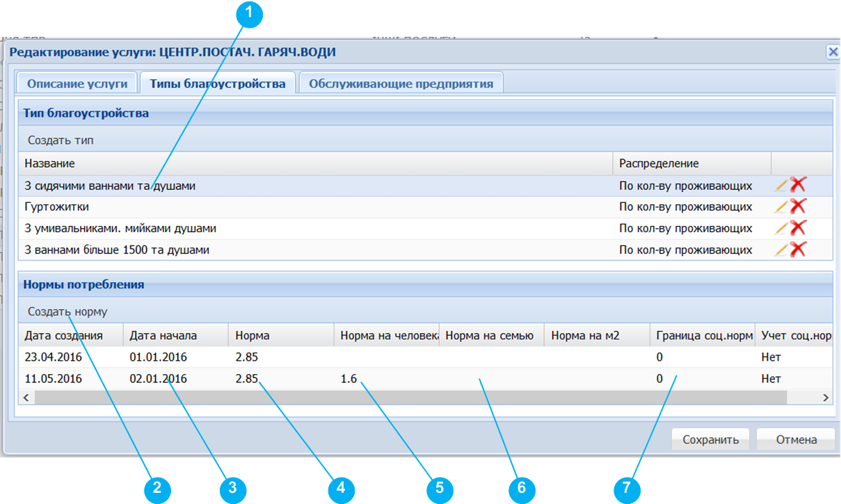Screen dimensions: 841x504
Task: Click the Создать тип button
Action: point(61,140)
